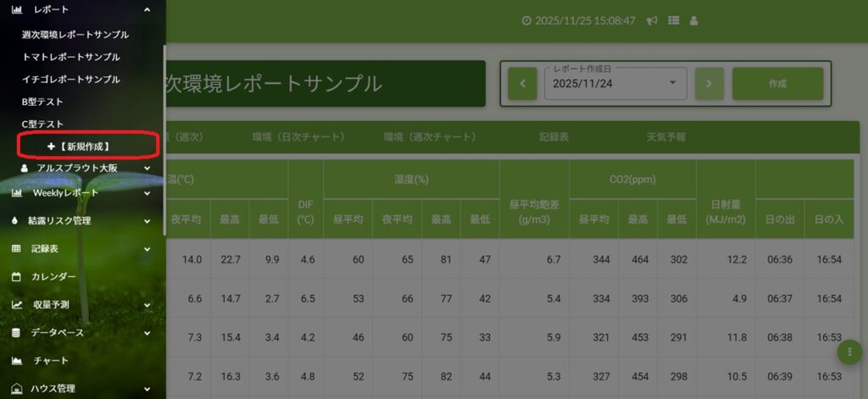868x399 pixels.
Task: Expand the 収量予測 menu chevron
Action: [147, 305]
